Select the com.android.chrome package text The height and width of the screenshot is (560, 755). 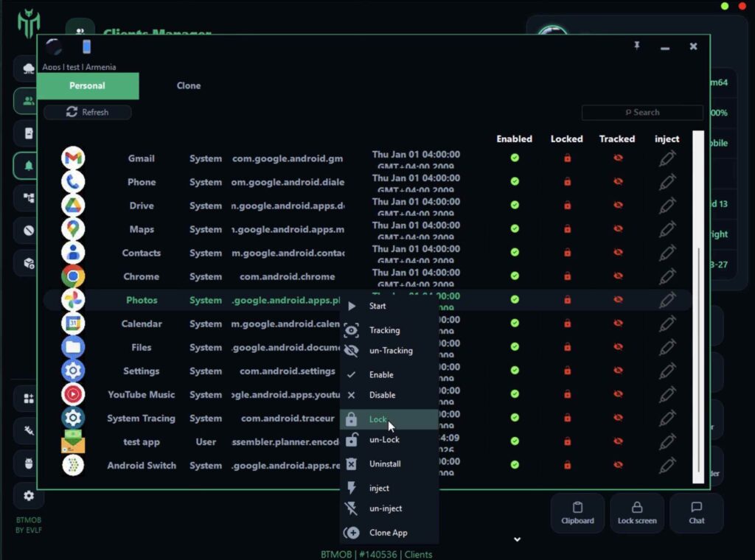[x=288, y=276]
